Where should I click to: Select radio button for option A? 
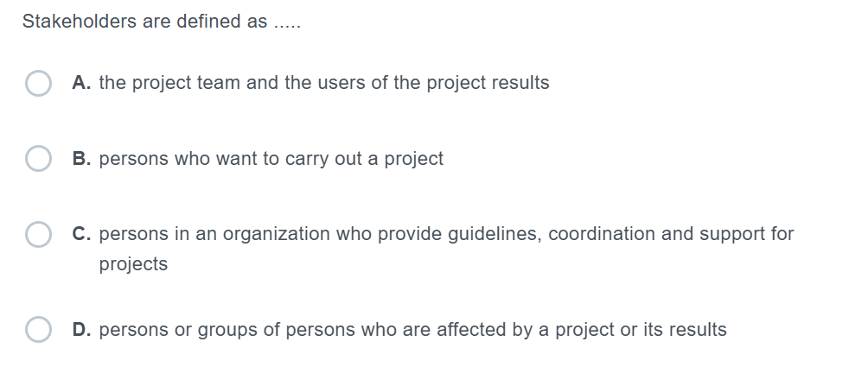pyautogui.click(x=38, y=84)
